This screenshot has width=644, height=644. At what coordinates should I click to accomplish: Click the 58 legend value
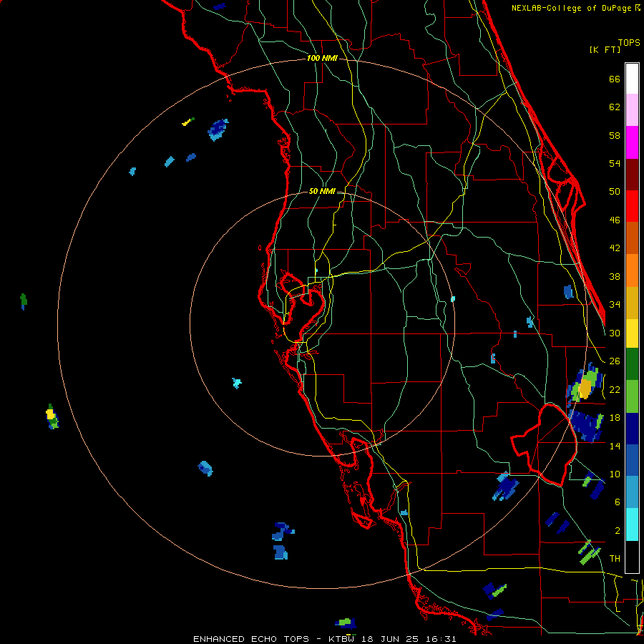coord(615,135)
